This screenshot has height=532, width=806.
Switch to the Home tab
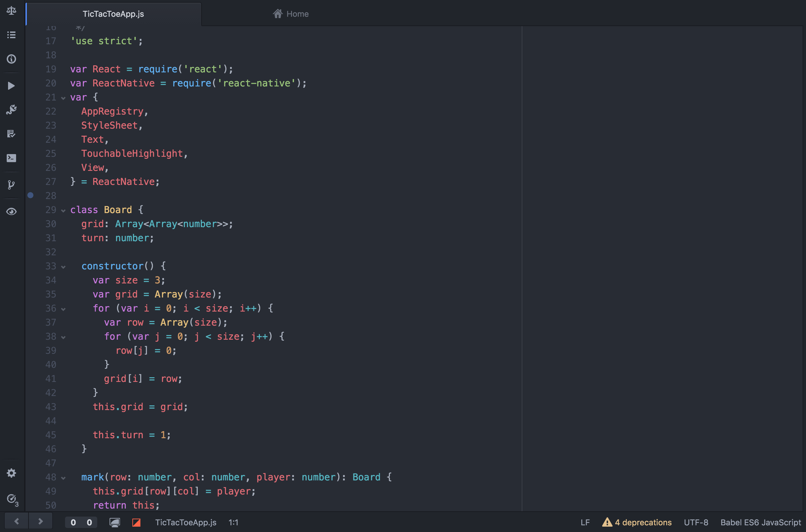point(291,14)
